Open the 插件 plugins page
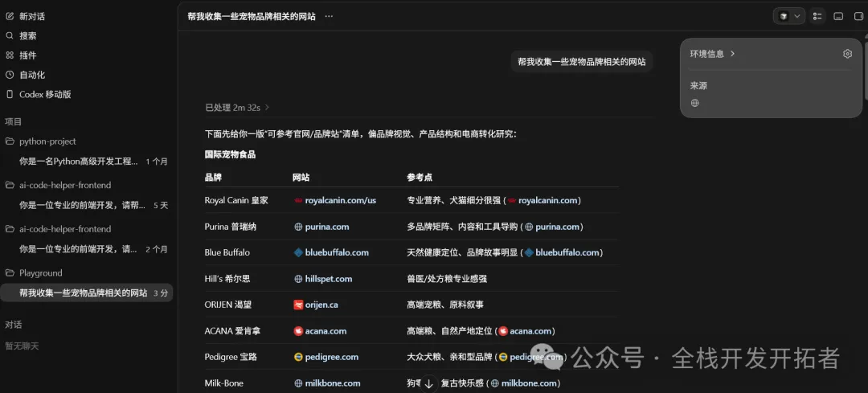 click(x=27, y=55)
